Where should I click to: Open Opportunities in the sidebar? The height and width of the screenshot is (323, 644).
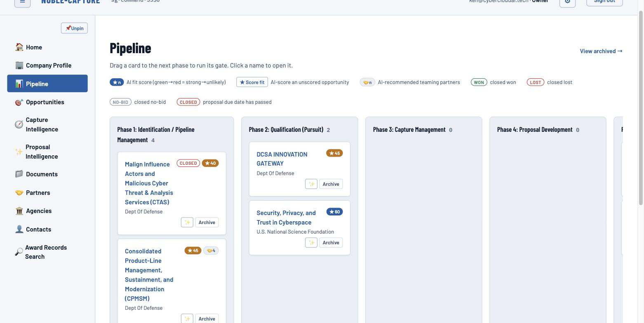point(47,102)
